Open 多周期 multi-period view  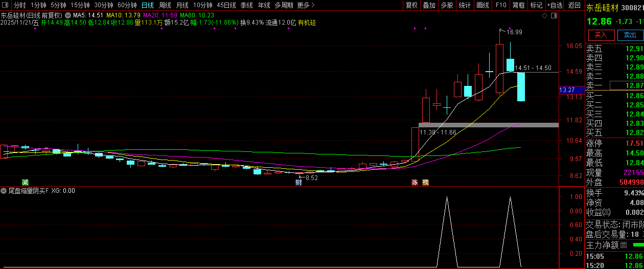284,5
